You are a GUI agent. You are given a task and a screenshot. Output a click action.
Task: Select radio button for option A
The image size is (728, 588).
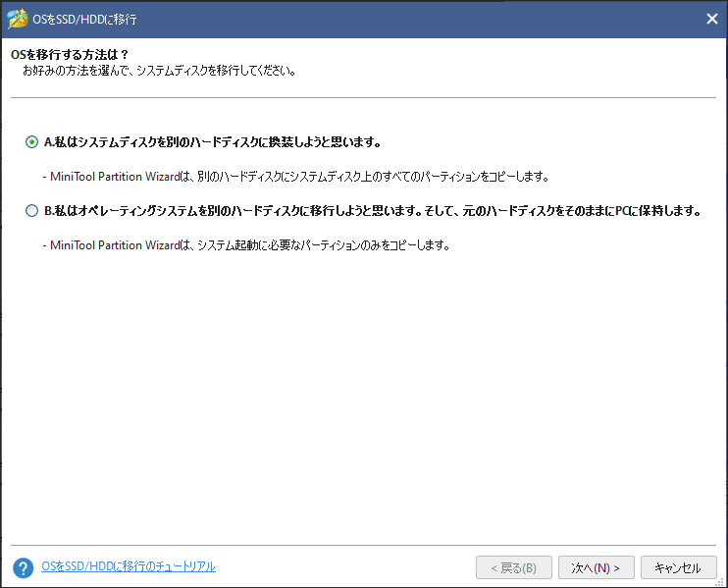point(32,142)
